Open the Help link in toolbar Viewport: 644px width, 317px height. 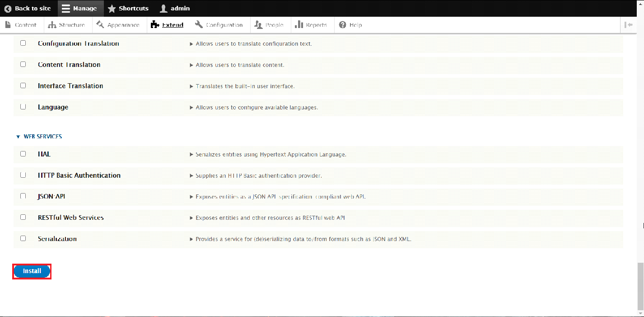[350, 25]
